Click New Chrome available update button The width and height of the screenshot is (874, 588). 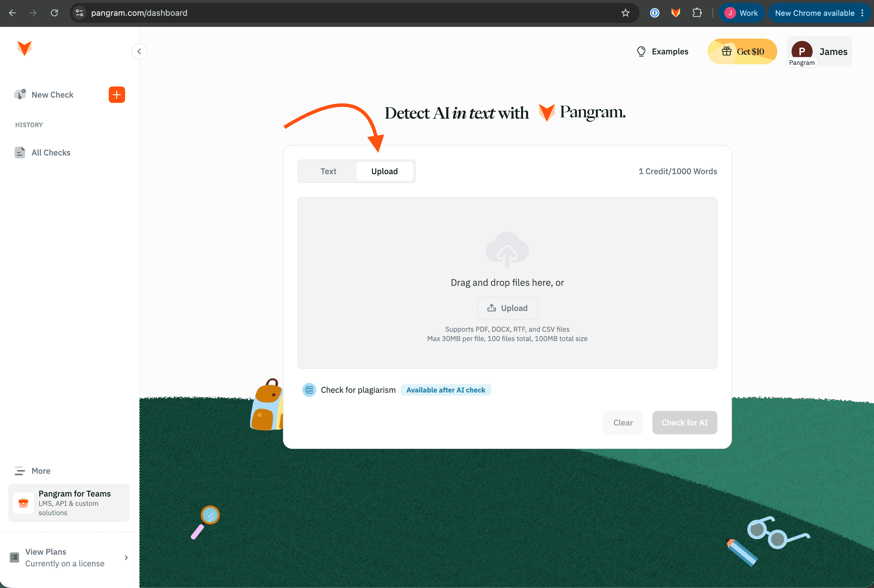815,13
